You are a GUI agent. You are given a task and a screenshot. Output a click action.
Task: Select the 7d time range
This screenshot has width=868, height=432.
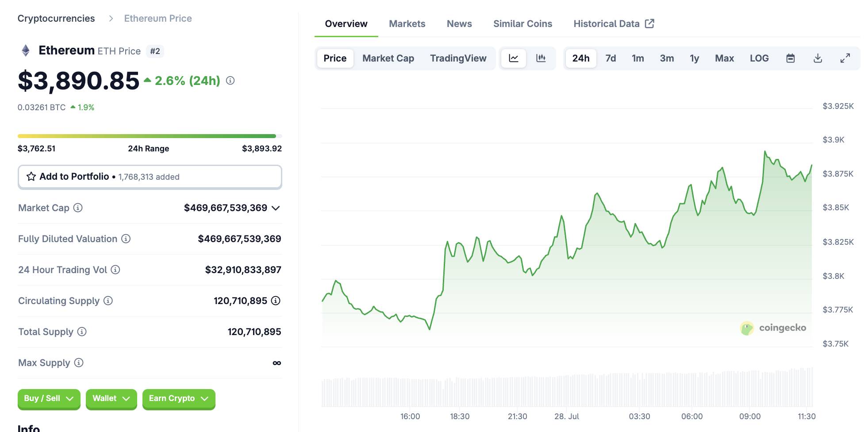[611, 58]
